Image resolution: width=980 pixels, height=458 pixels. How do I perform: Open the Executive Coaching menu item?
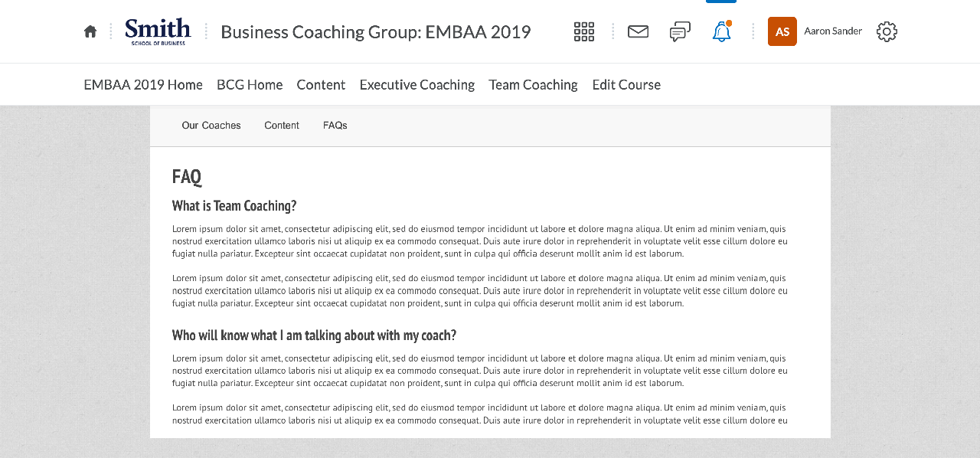(x=417, y=84)
